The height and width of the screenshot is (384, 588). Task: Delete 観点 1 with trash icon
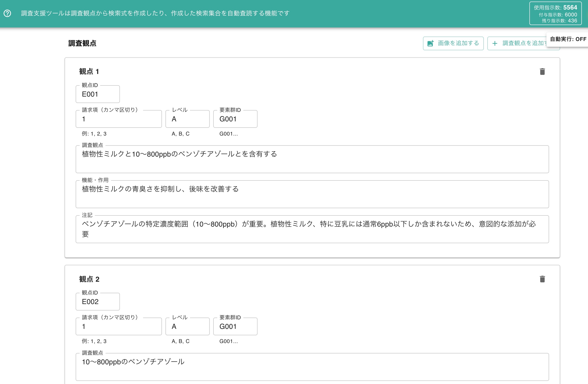pos(542,72)
